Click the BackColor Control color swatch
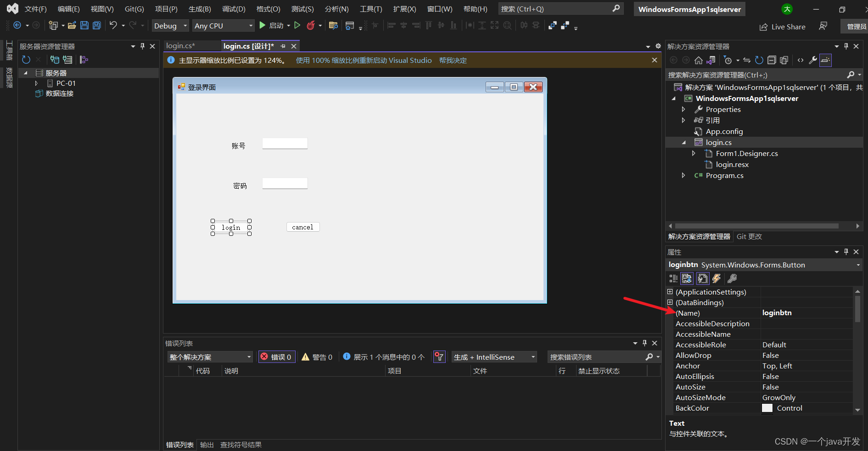The height and width of the screenshot is (451, 868). pyautogui.click(x=767, y=408)
